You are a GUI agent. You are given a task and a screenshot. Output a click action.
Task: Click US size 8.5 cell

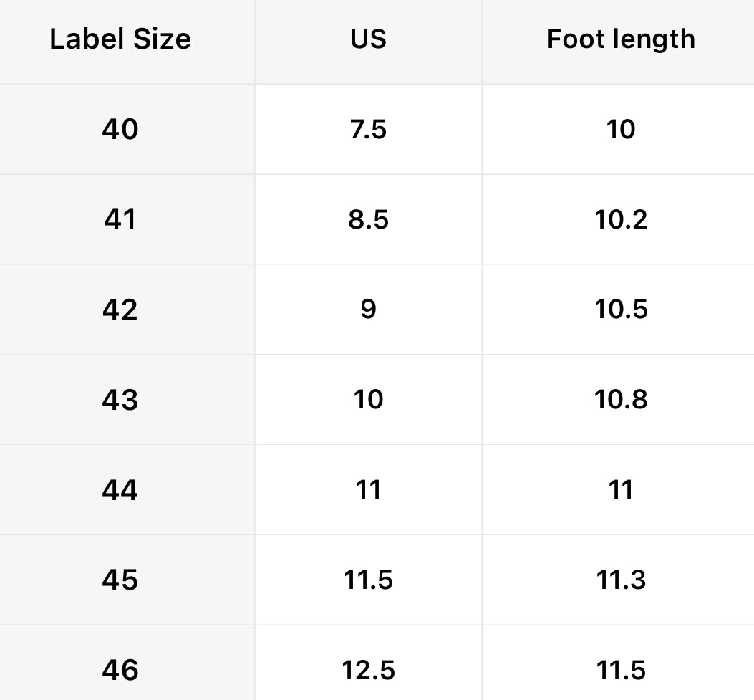pyautogui.click(x=368, y=219)
